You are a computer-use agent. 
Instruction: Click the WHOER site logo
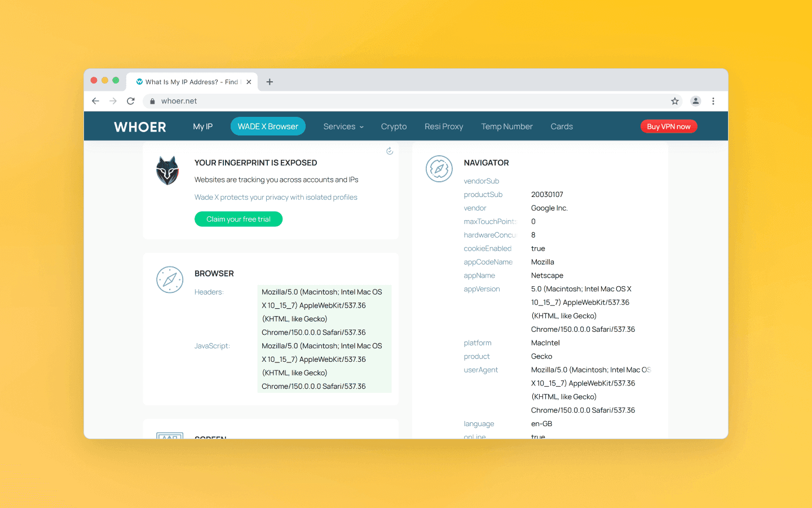click(x=140, y=127)
